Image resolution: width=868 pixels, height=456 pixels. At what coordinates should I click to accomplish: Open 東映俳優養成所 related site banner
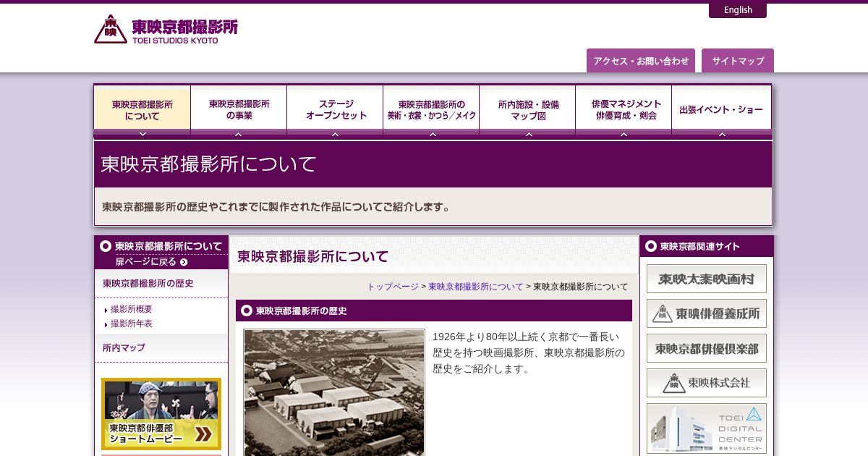tap(707, 313)
